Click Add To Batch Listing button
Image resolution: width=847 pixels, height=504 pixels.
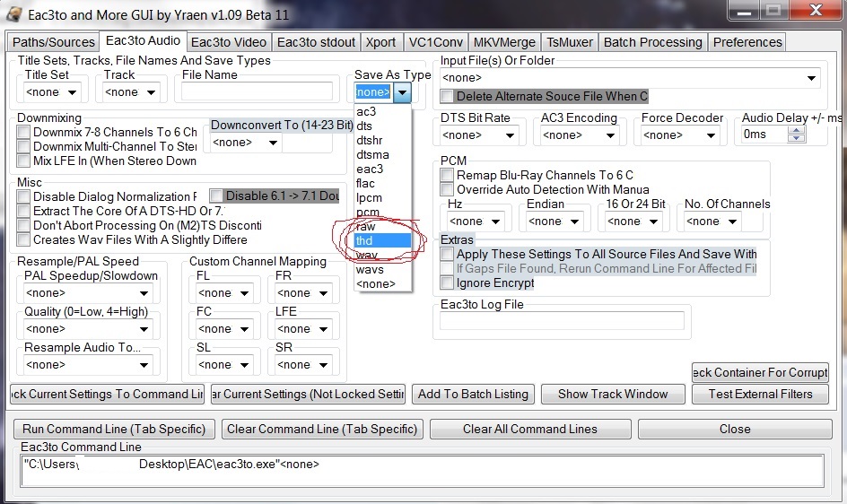(x=473, y=395)
